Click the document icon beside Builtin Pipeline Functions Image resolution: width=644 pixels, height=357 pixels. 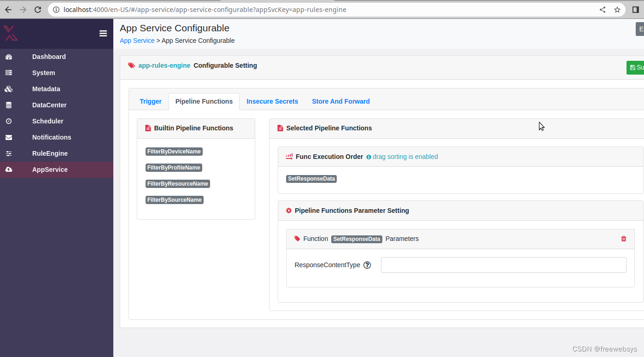click(148, 128)
